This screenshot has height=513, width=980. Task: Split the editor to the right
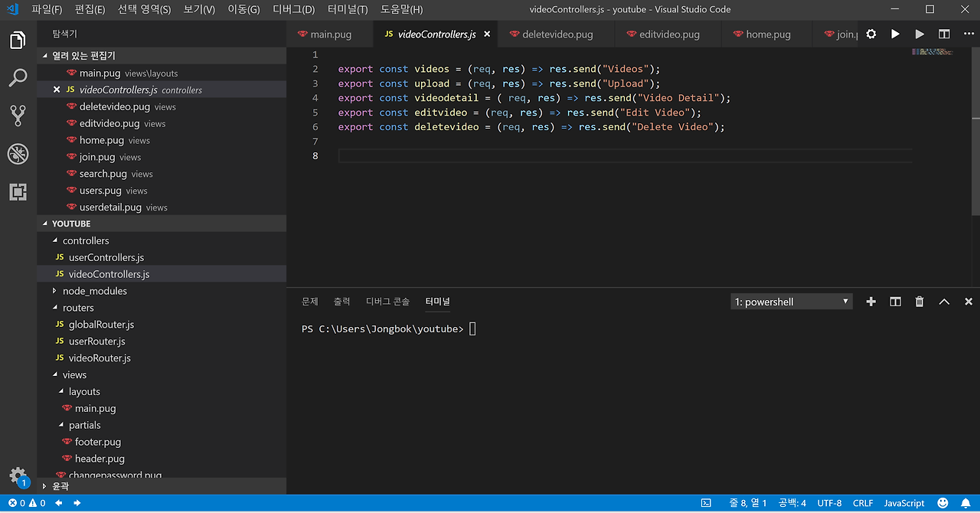[944, 34]
